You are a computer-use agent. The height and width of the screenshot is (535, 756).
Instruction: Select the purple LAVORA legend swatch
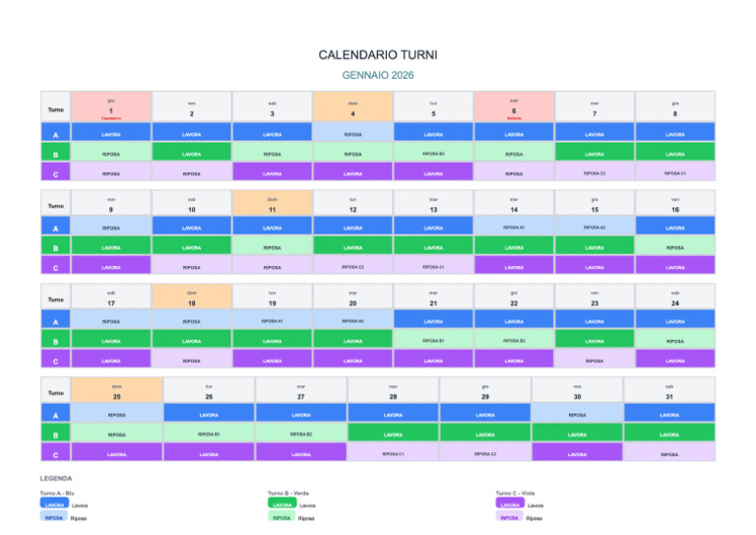[510, 503]
